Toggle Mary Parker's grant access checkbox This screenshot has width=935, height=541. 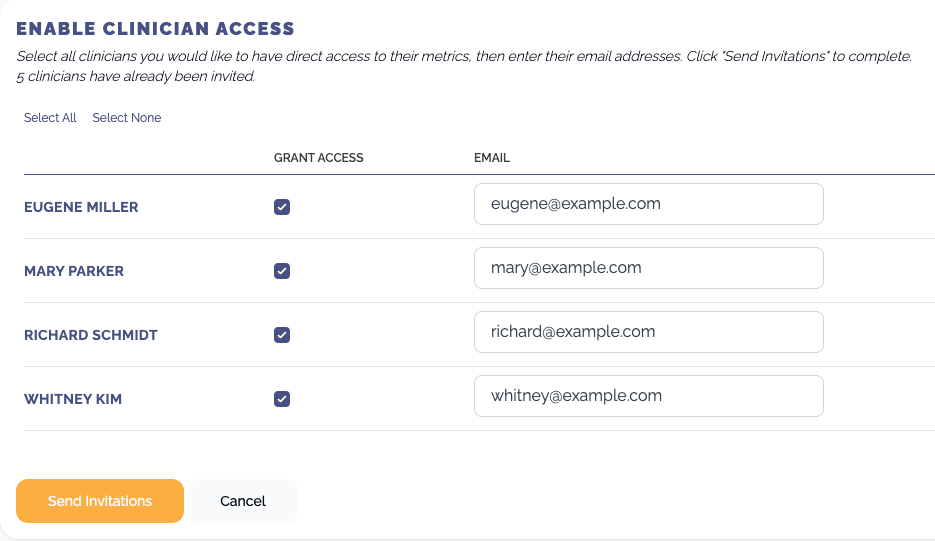point(282,271)
